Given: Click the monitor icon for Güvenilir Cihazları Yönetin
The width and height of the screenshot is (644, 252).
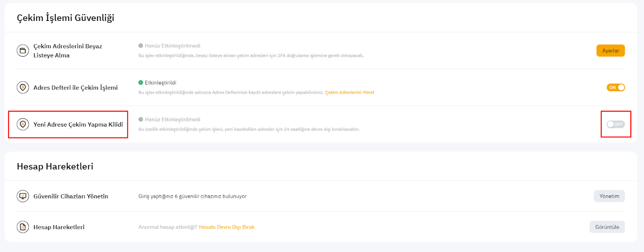Looking at the screenshot, I should pos(23,196).
